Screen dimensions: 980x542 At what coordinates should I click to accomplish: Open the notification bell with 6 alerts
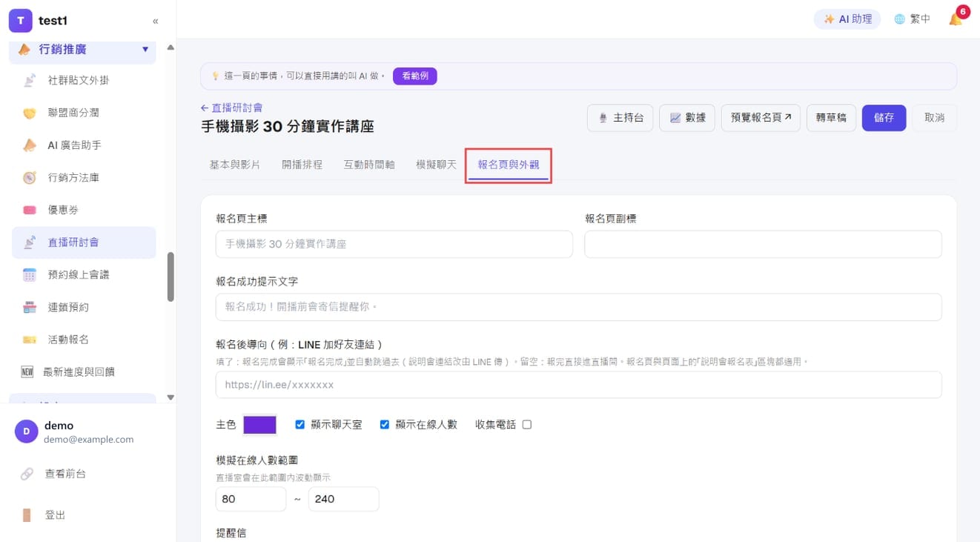click(x=956, y=19)
